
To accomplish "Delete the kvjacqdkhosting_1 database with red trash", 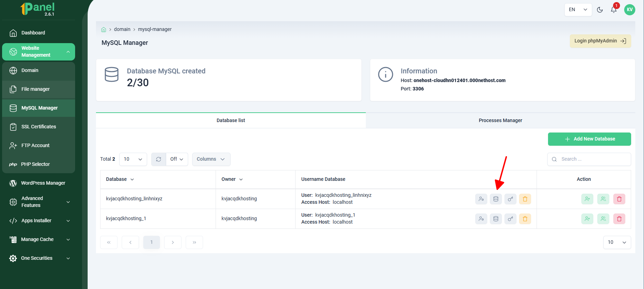I will point(619,219).
